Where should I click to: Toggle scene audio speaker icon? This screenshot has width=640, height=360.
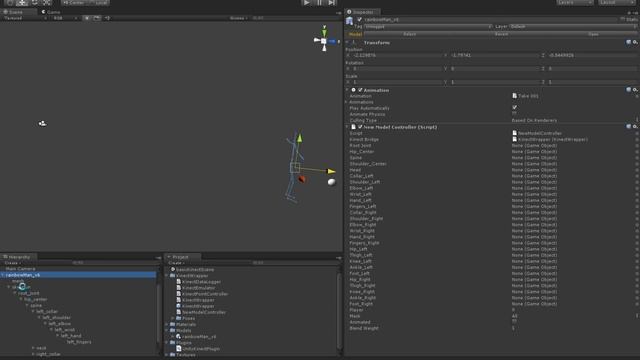[x=107, y=18]
